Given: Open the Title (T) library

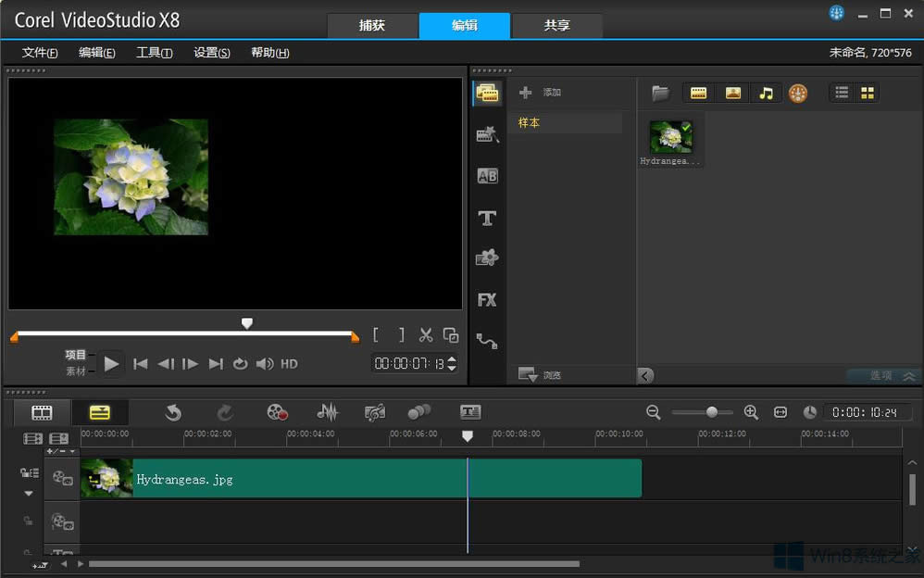Looking at the screenshot, I should click(x=487, y=219).
